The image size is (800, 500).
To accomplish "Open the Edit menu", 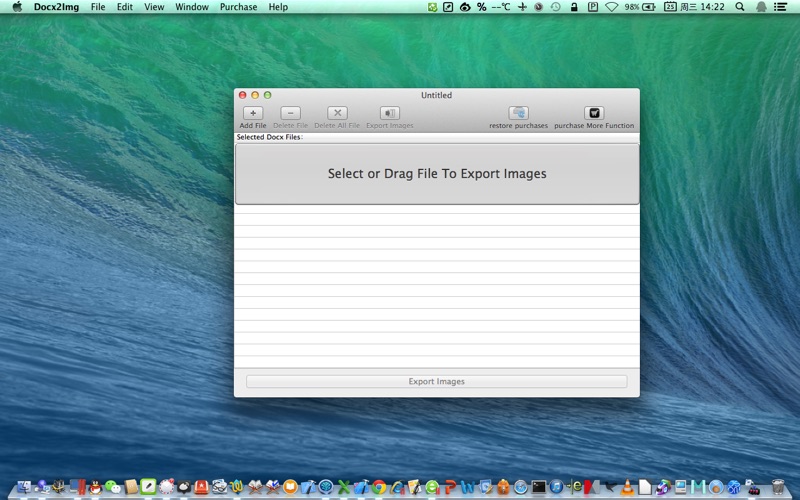I will pyautogui.click(x=124, y=7).
